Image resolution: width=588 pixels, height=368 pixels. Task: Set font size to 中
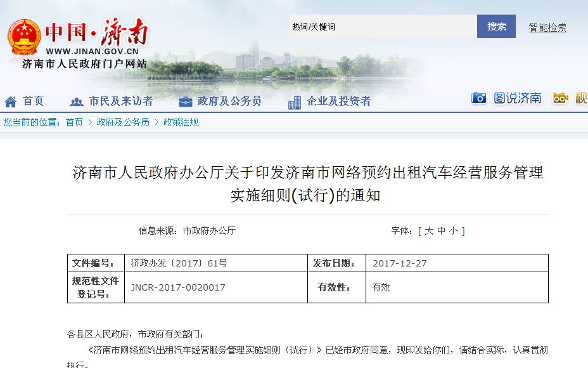pyautogui.click(x=442, y=230)
